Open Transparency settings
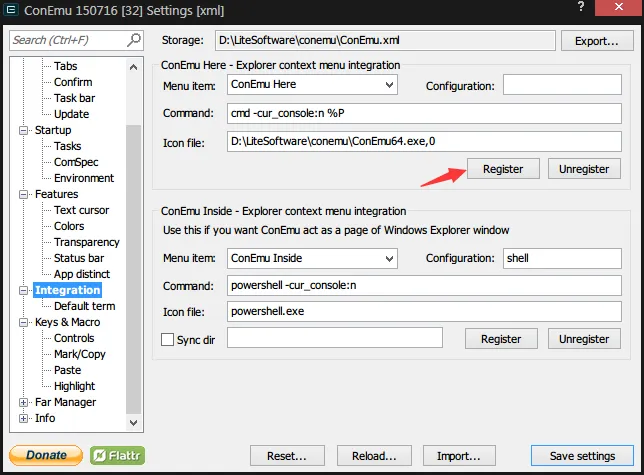644x475 pixels. pyautogui.click(x=87, y=242)
